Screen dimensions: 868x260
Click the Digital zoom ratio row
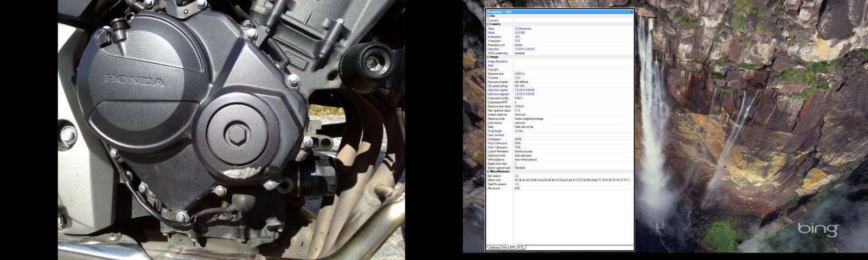point(559,164)
